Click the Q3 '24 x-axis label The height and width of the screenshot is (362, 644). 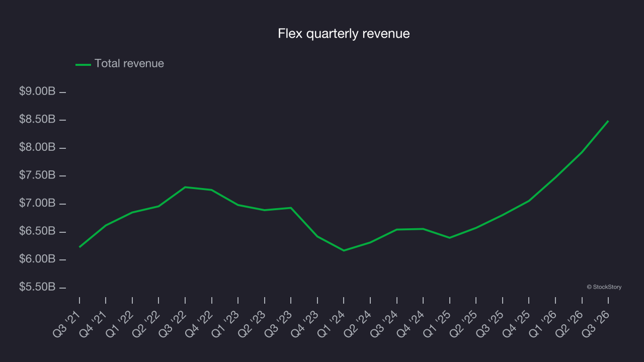point(385,324)
